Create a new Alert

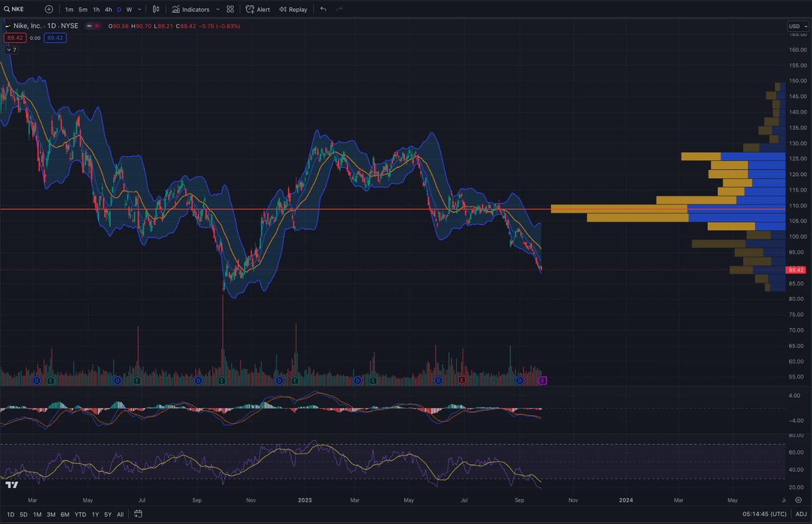pos(257,9)
